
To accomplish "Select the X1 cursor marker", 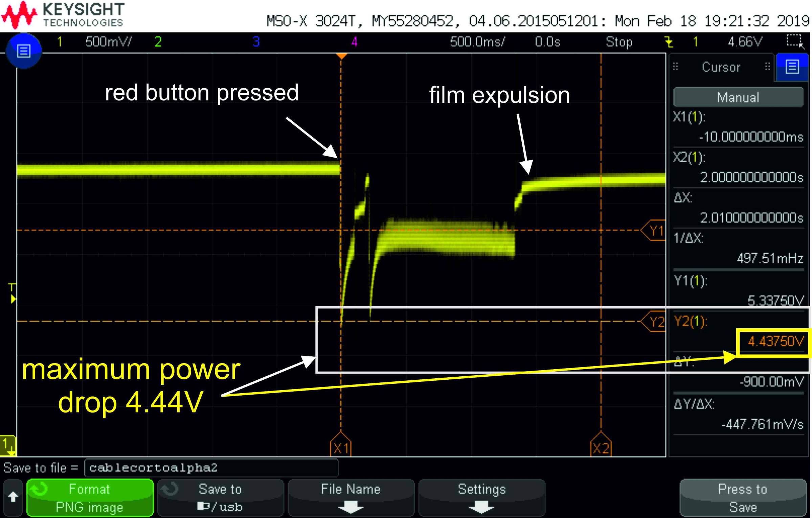I will (341, 445).
